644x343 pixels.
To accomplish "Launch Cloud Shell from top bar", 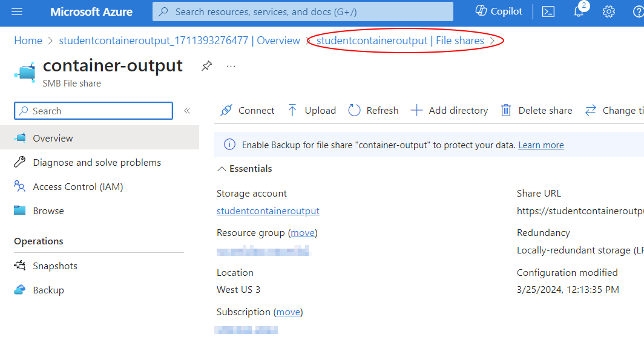I will pyautogui.click(x=548, y=11).
